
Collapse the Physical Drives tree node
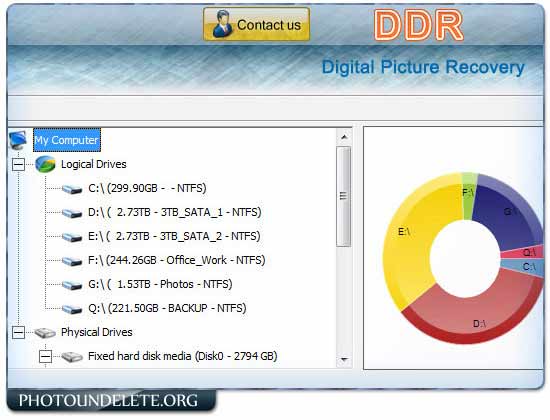point(18,332)
